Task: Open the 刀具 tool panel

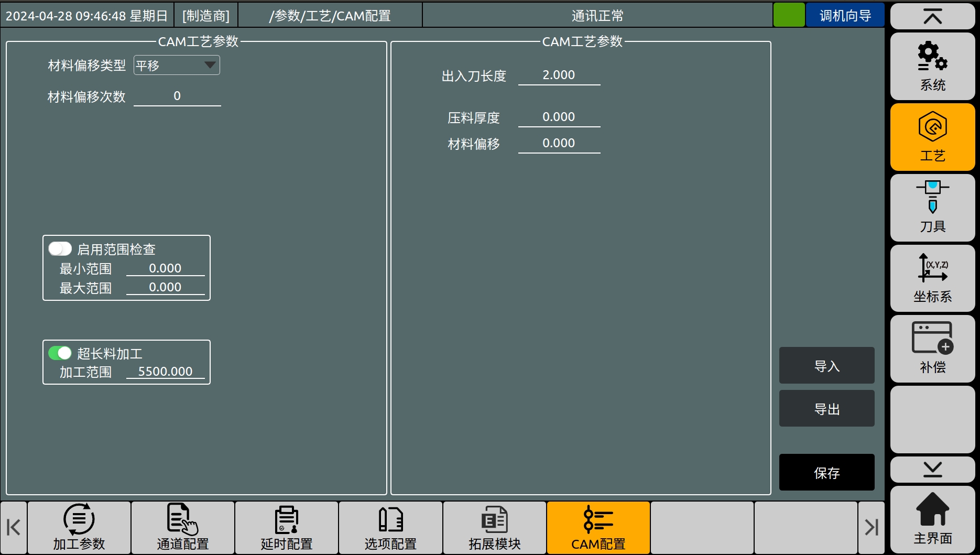Action: pos(932,208)
